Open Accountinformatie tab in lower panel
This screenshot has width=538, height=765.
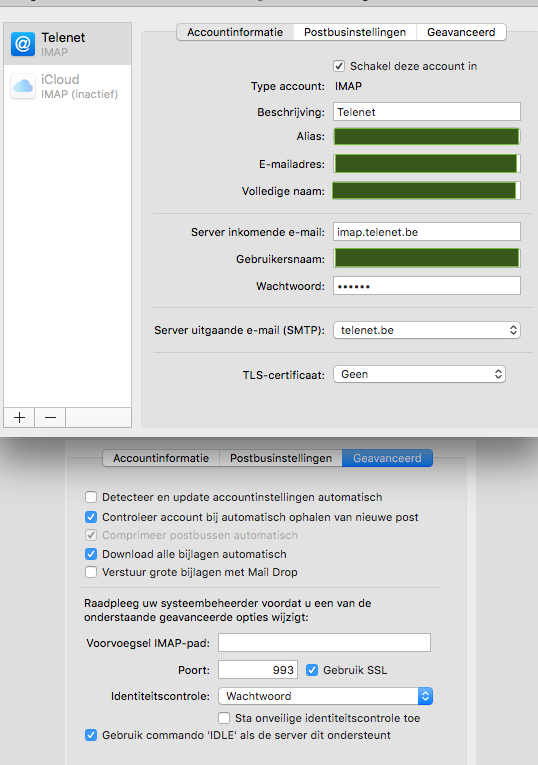tap(161, 458)
